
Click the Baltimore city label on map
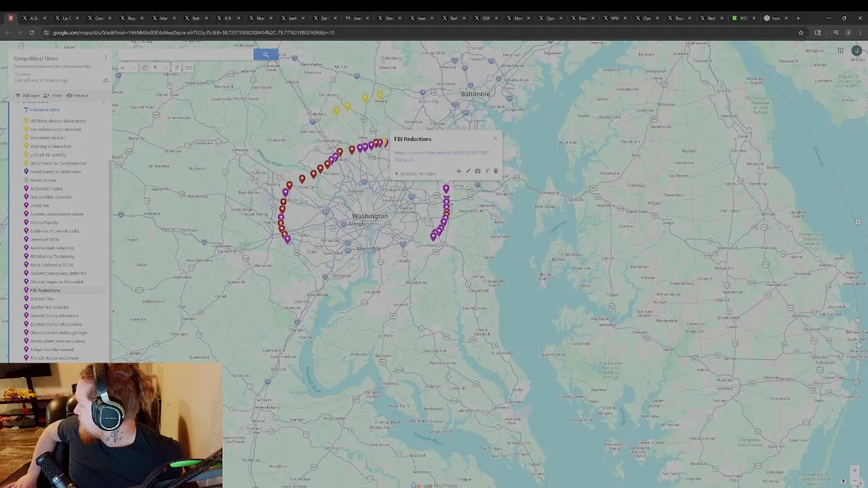(x=475, y=94)
